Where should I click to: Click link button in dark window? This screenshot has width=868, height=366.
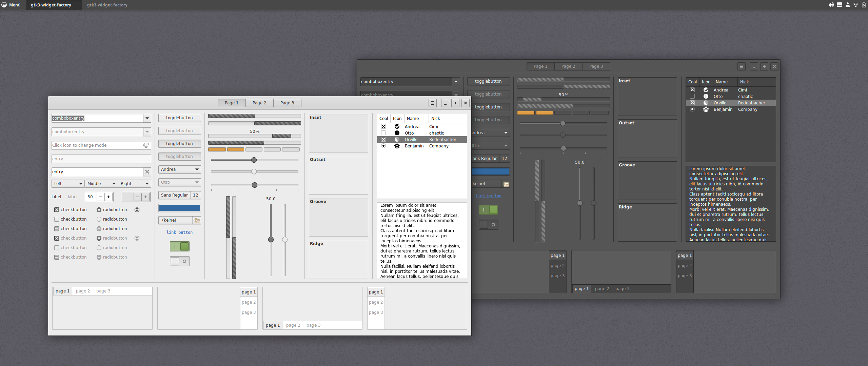point(489,196)
